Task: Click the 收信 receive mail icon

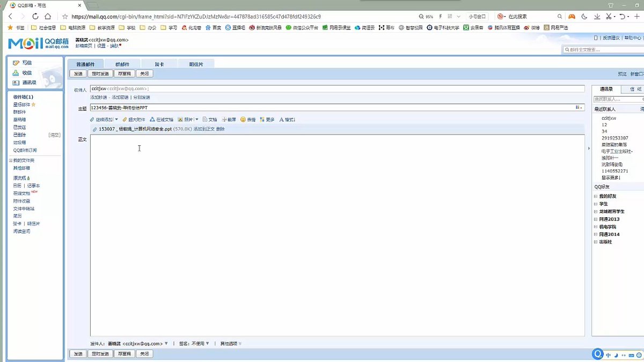Action: pyautogui.click(x=16, y=73)
